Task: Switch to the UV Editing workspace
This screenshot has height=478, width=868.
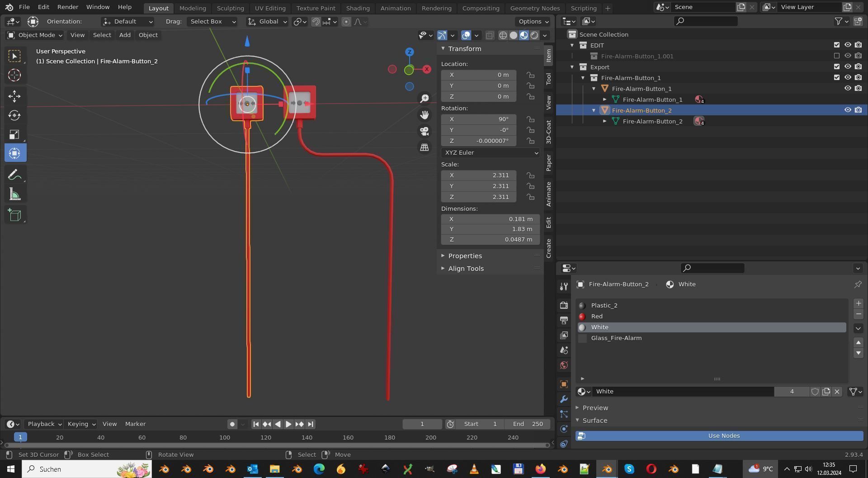Action: tap(270, 8)
